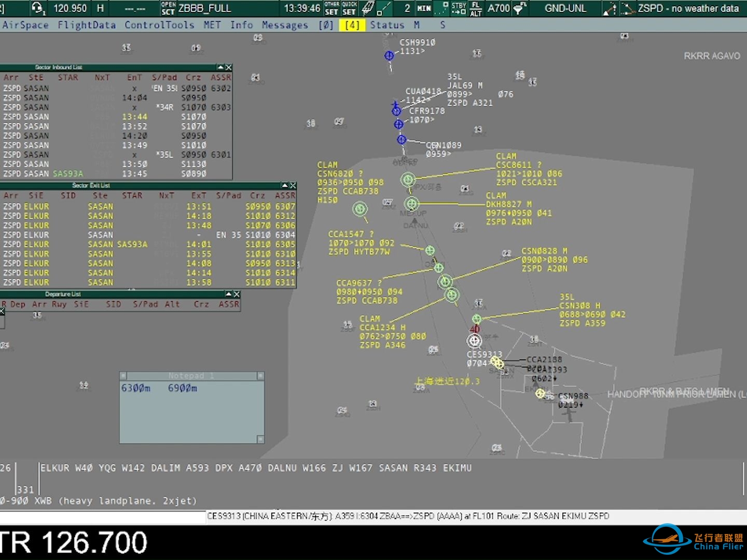The width and height of the screenshot is (747, 560).
Task: Collapse the Sector Inbound List window
Action: click(x=220, y=67)
